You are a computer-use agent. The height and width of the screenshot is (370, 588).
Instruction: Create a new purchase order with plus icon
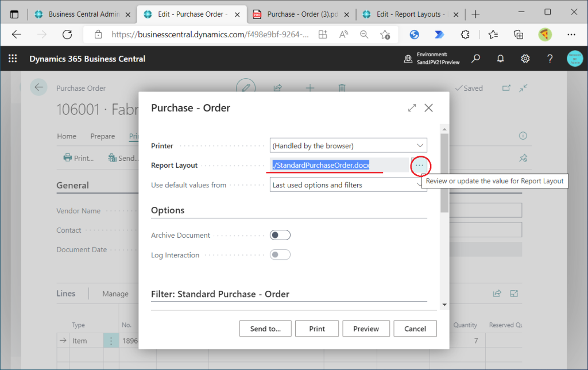[310, 88]
